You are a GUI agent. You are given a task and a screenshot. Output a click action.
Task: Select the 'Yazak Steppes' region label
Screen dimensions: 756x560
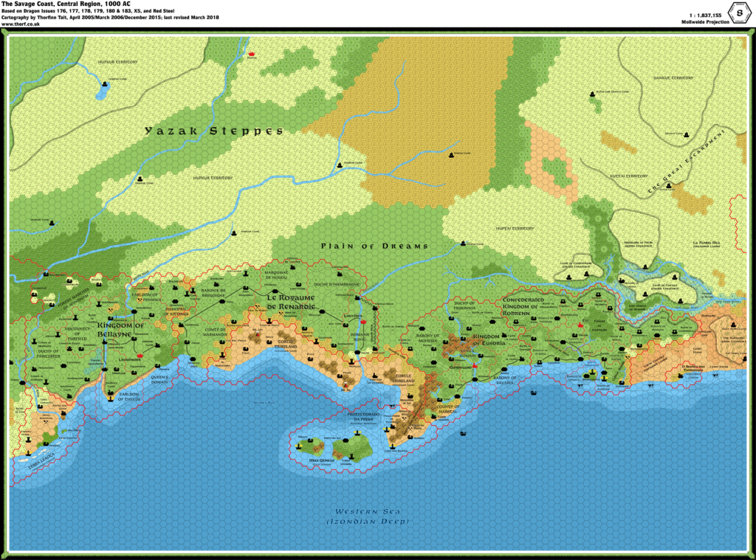point(214,130)
